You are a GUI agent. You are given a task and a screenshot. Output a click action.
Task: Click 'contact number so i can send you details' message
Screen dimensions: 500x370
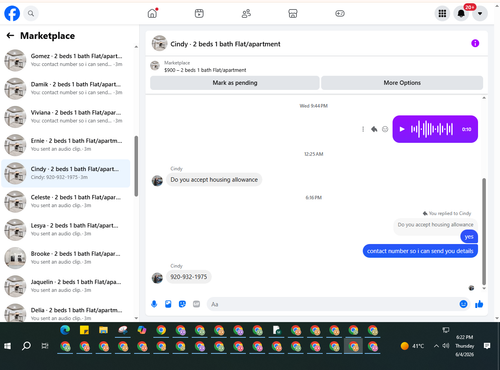[x=420, y=251]
